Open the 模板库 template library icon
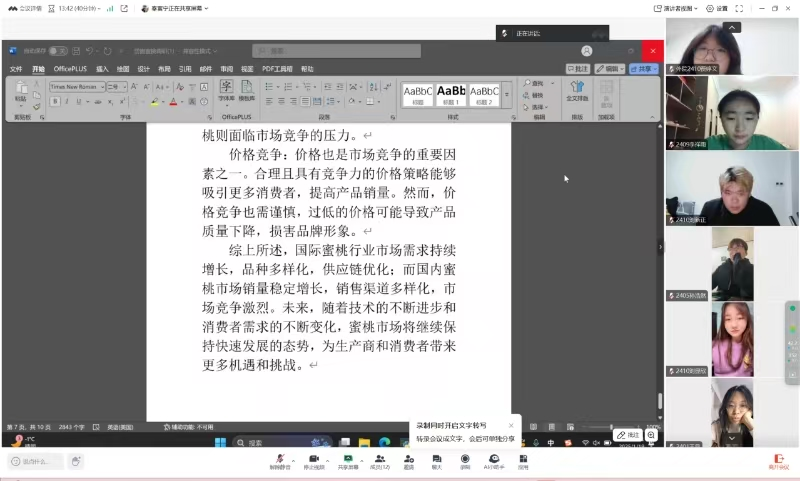The height and width of the screenshot is (481, 800). (x=247, y=91)
